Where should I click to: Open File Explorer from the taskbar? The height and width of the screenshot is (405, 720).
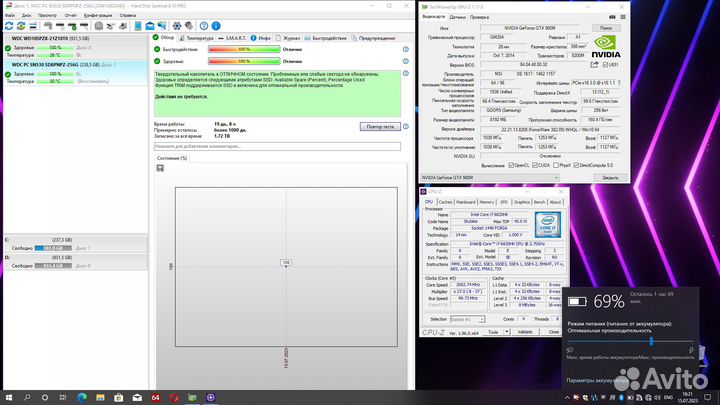click(x=100, y=398)
